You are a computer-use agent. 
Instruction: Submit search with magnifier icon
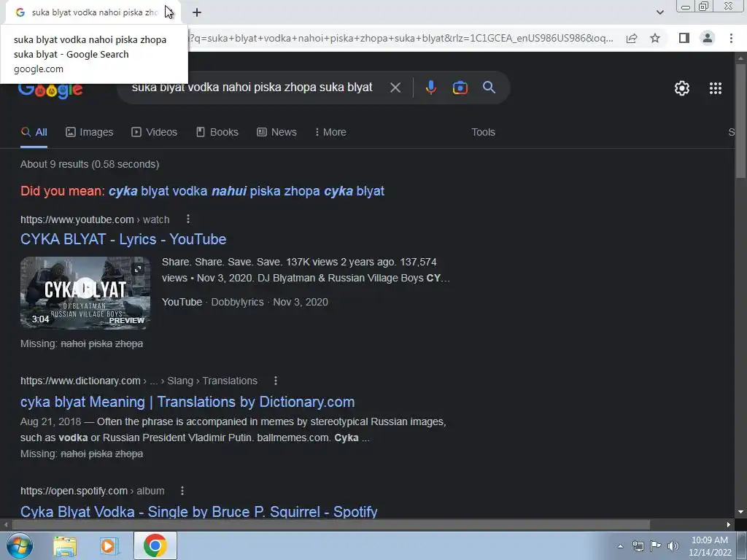point(489,87)
